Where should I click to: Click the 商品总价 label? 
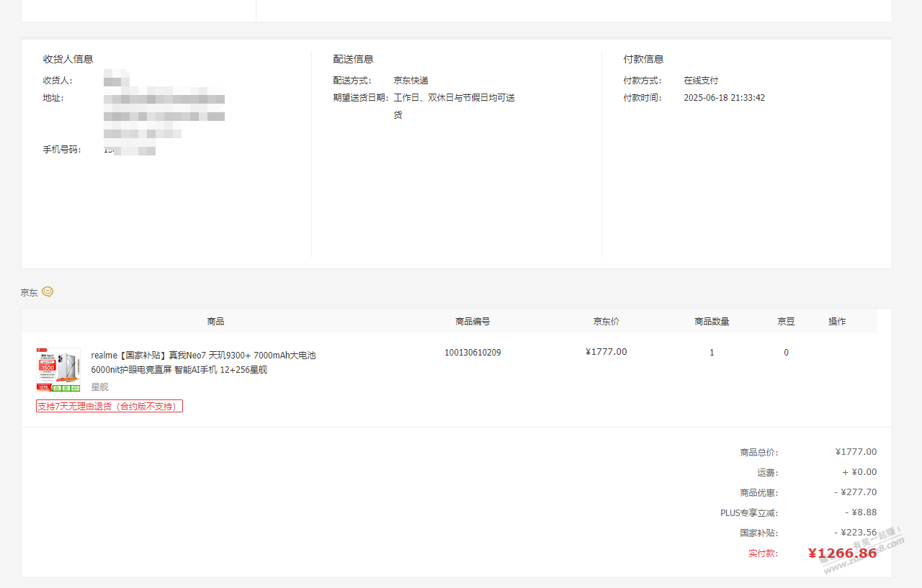(759, 453)
